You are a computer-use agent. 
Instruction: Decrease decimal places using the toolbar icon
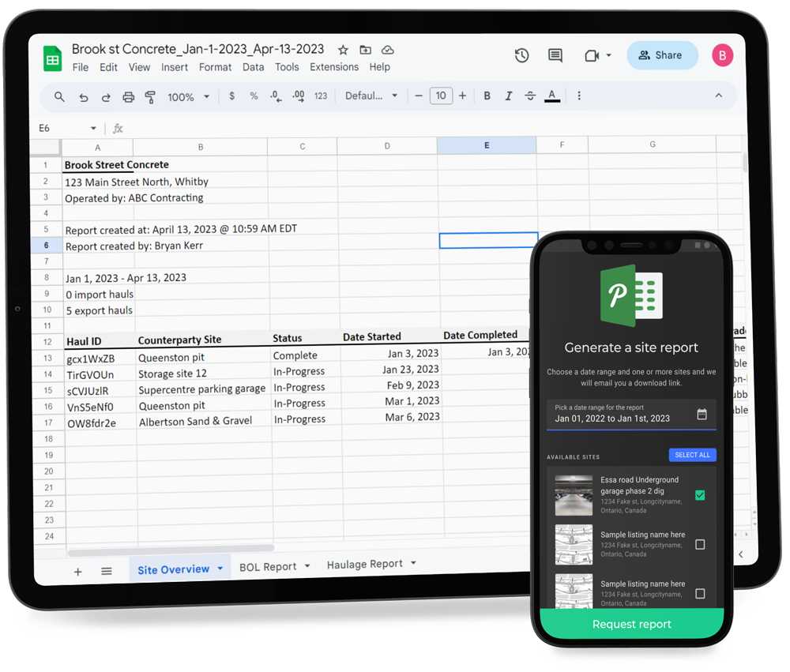click(x=274, y=96)
